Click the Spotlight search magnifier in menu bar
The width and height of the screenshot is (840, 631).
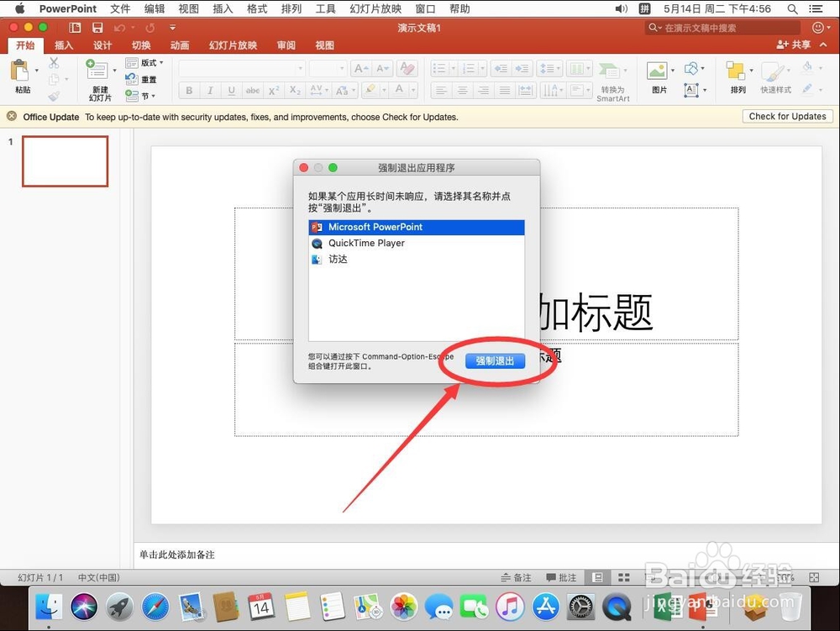[x=792, y=8]
